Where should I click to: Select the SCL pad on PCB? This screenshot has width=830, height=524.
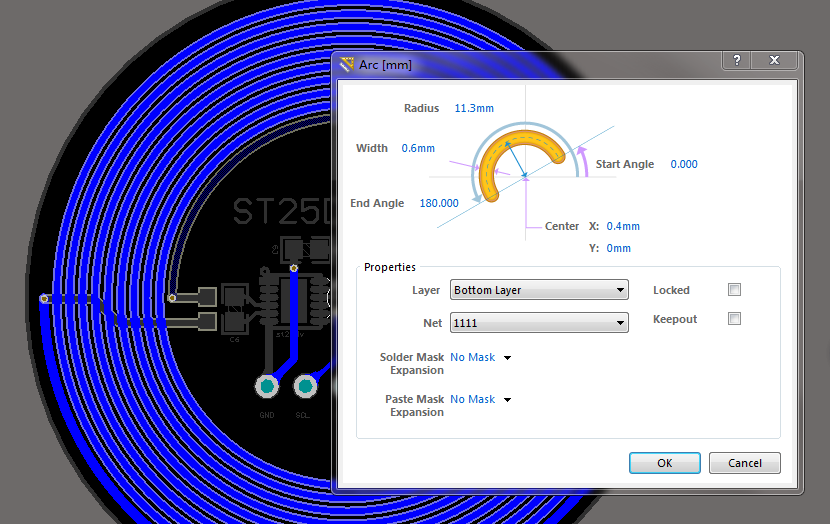(305, 386)
